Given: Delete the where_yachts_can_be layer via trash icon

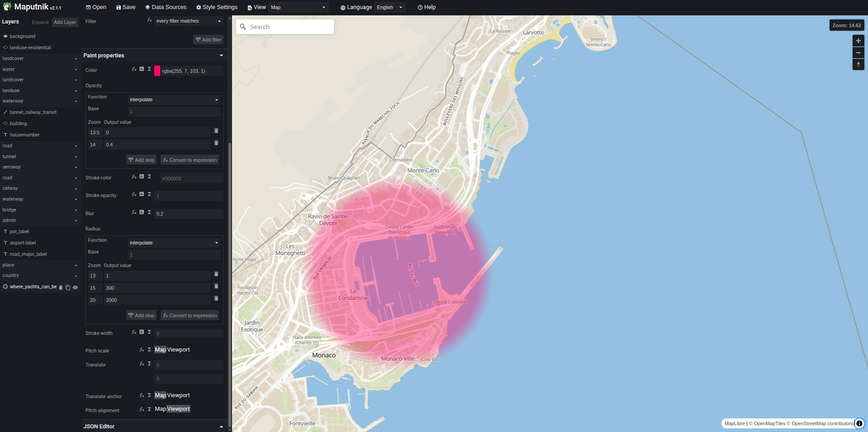Looking at the screenshot, I should click(61, 287).
